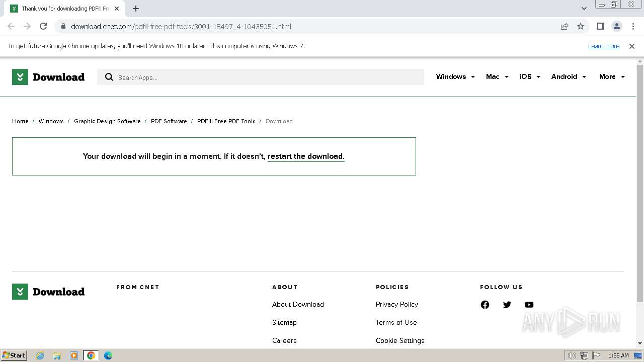Screen dimensions: 644x362
Task: Launch Microsoft Edge from taskbar
Action: point(108,355)
